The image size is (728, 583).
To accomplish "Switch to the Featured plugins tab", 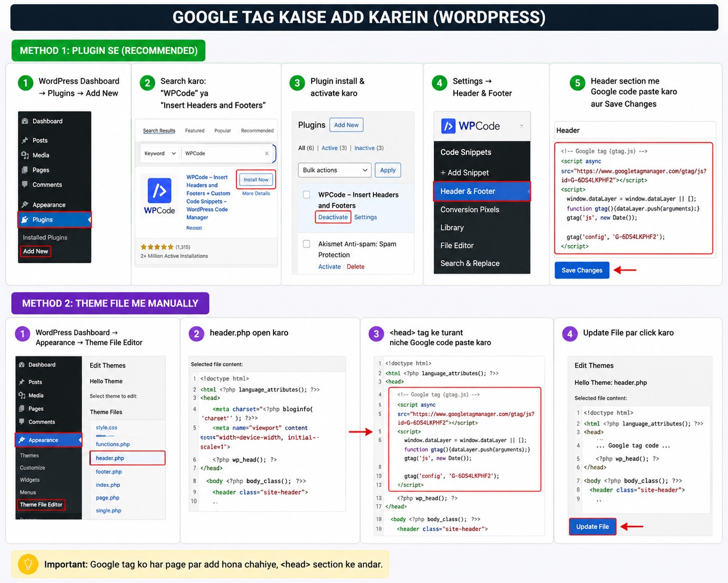I will (x=195, y=130).
